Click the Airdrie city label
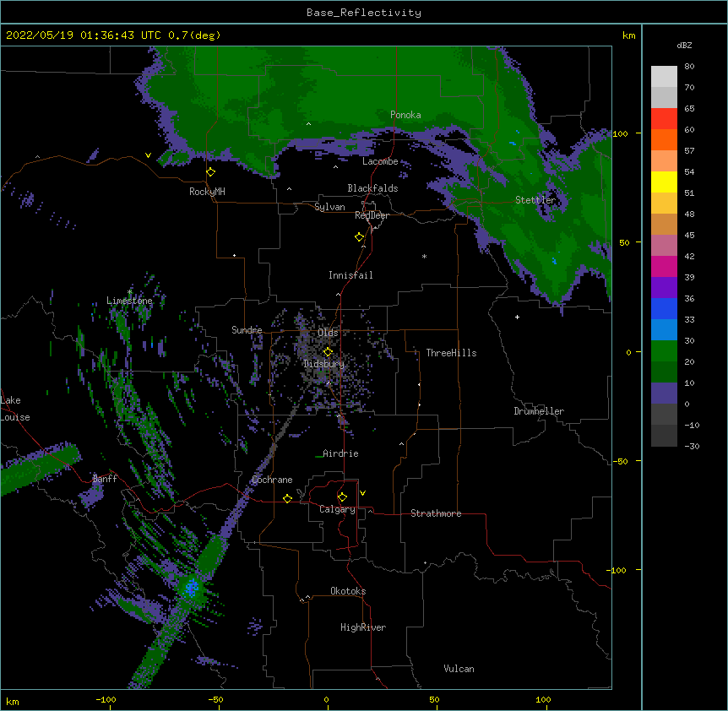 pyautogui.click(x=341, y=453)
